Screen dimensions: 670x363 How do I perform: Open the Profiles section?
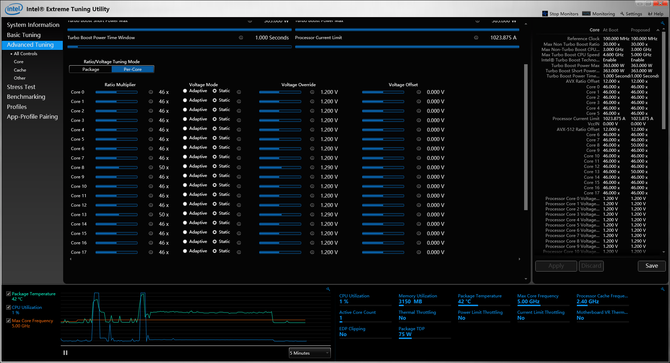[17, 107]
